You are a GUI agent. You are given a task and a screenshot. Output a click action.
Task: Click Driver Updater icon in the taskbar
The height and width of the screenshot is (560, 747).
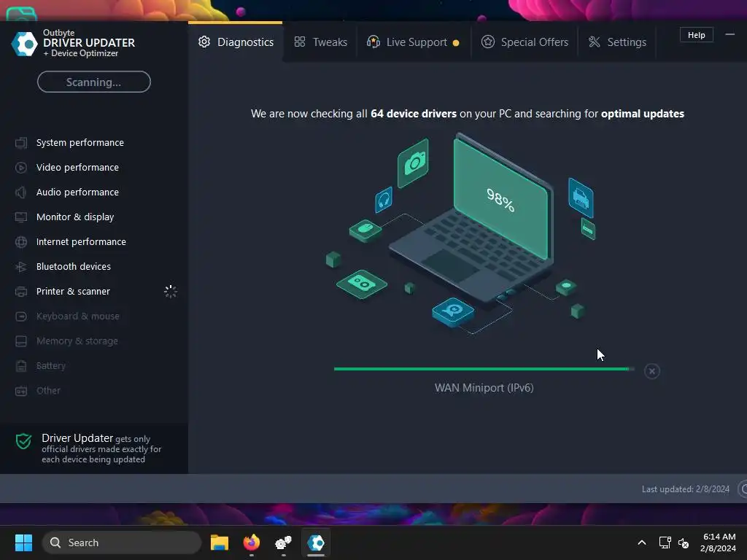(316, 542)
